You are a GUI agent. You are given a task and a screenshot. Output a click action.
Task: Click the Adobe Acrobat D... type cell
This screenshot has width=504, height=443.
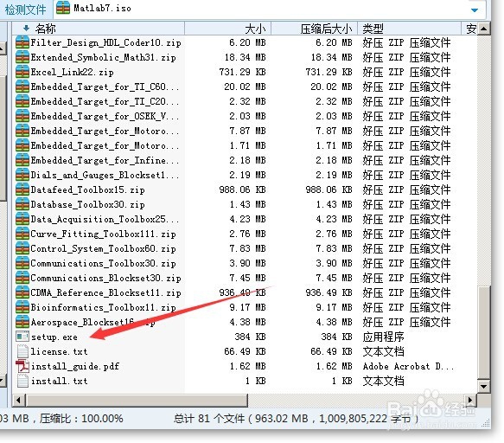[x=408, y=367]
